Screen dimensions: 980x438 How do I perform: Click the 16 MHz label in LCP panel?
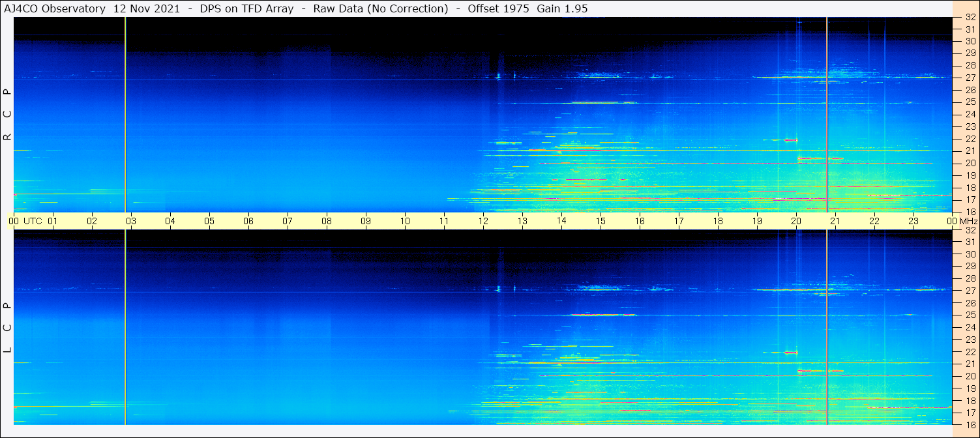(x=970, y=424)
